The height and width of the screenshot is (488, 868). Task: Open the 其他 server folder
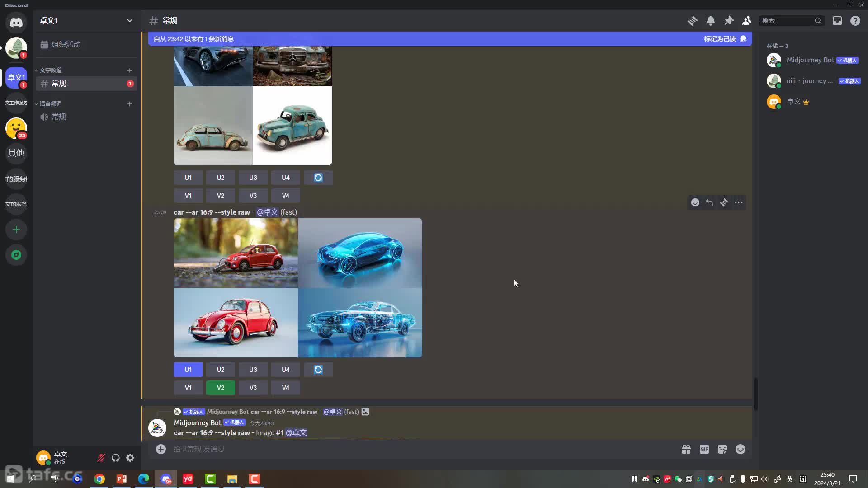coord(16,153)
